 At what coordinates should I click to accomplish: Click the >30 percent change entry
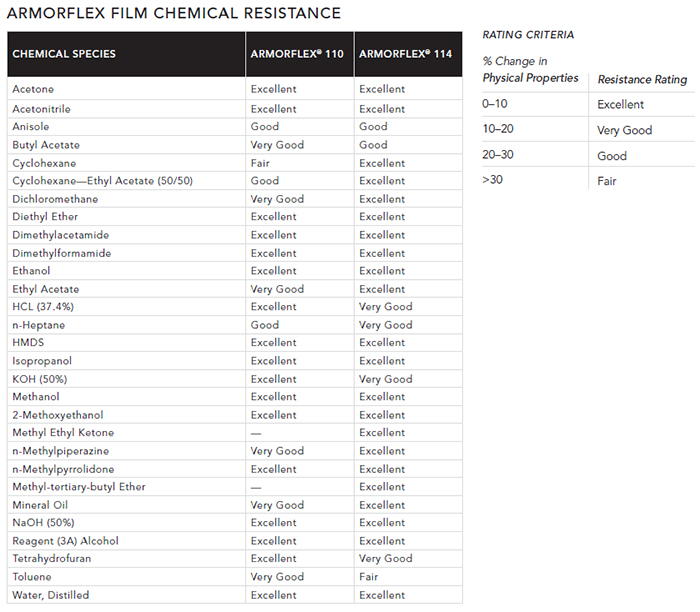click(493, 181)
